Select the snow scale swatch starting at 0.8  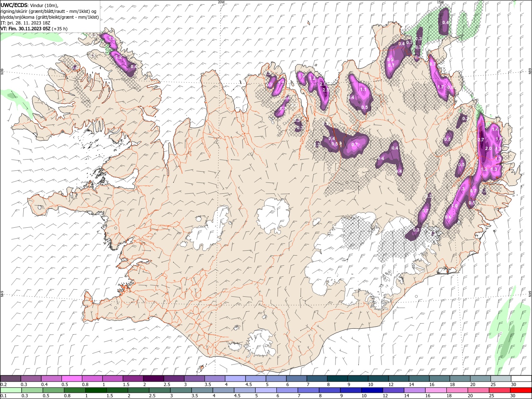tap(92, 379)
